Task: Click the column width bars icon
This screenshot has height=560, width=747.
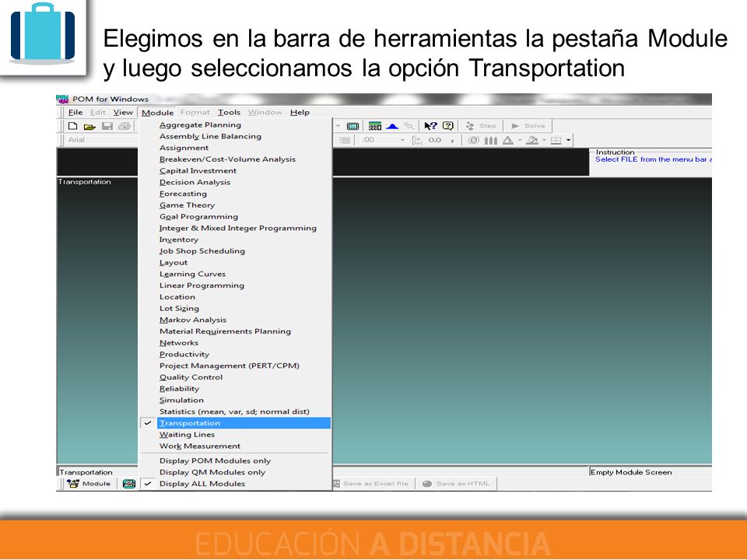Action: (x=491, y=141)
